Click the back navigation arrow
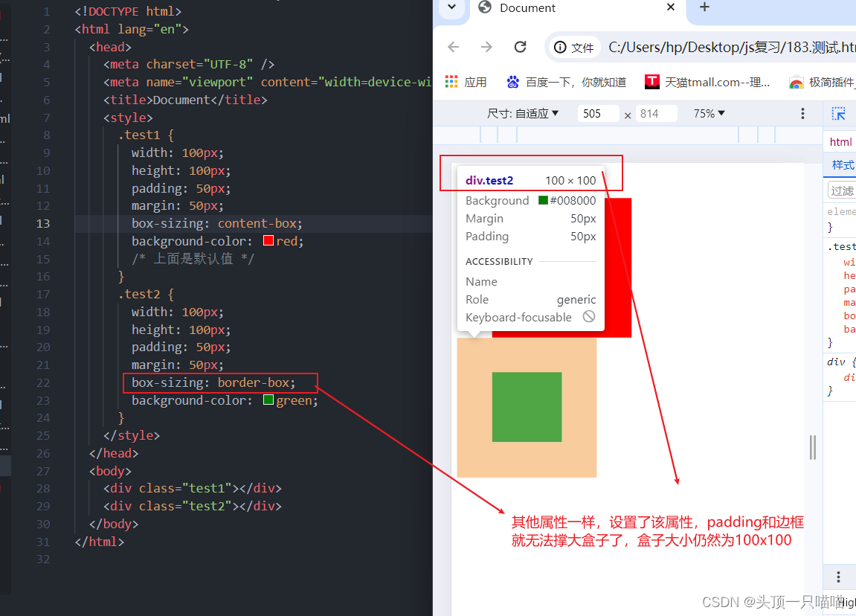 point(454,46)
